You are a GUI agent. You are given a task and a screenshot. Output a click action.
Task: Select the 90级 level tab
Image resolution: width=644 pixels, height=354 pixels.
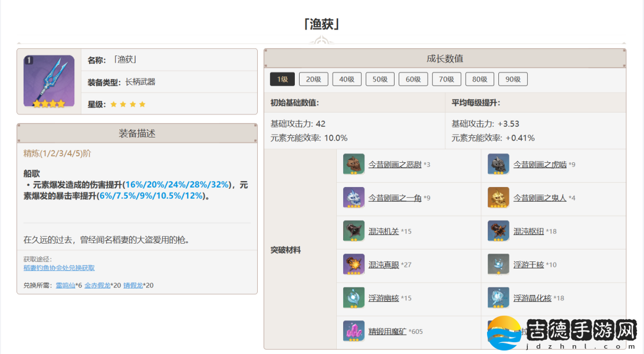513,79
